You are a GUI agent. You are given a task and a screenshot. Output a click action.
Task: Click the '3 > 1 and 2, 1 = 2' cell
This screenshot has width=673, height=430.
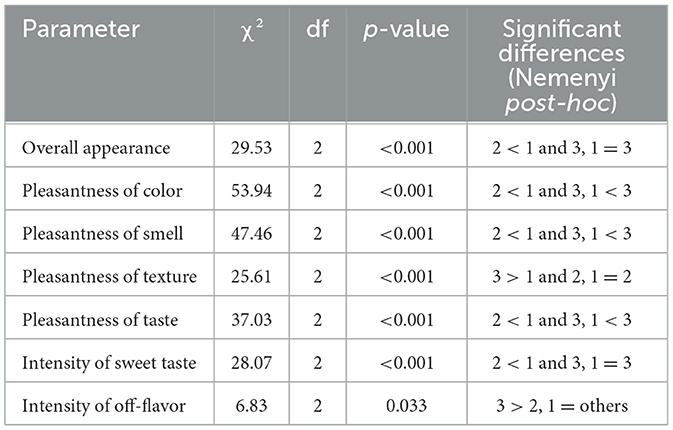pos(562,276)
